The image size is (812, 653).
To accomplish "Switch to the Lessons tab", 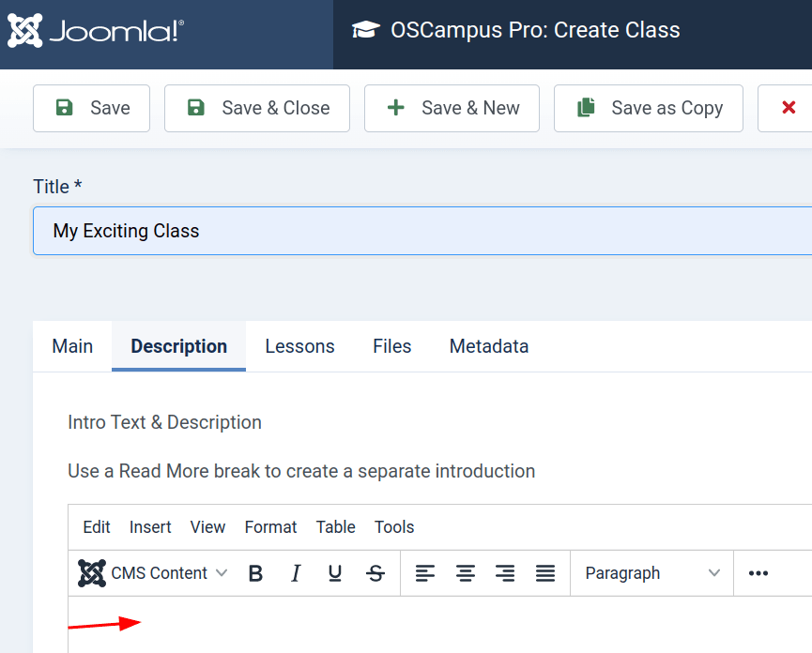I will (299, 346).
